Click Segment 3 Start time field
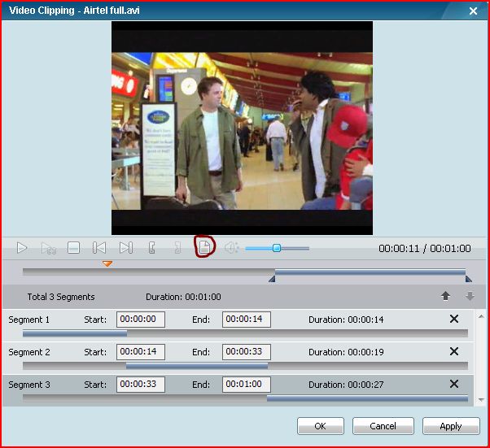The image size is (490, 448). [140, 385]
